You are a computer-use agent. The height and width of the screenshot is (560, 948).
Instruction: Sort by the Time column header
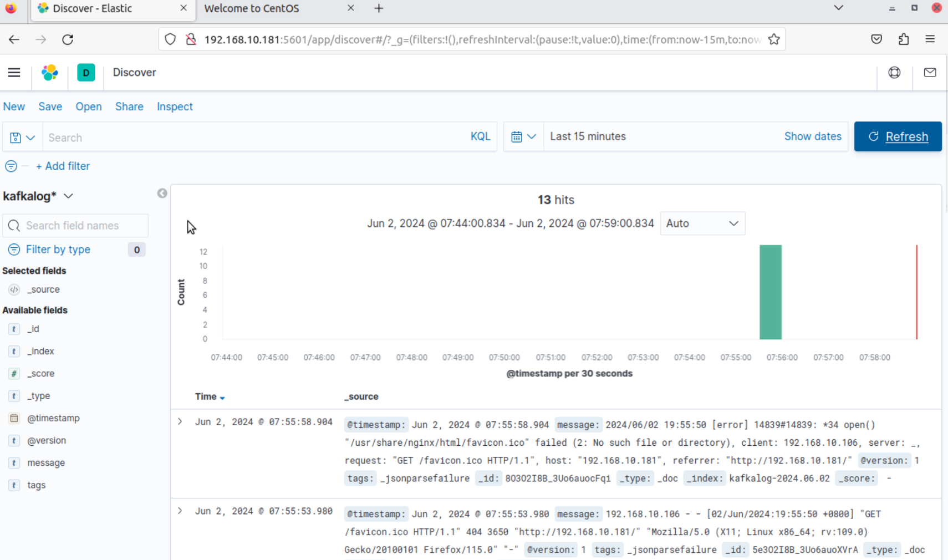coord(210,396)
